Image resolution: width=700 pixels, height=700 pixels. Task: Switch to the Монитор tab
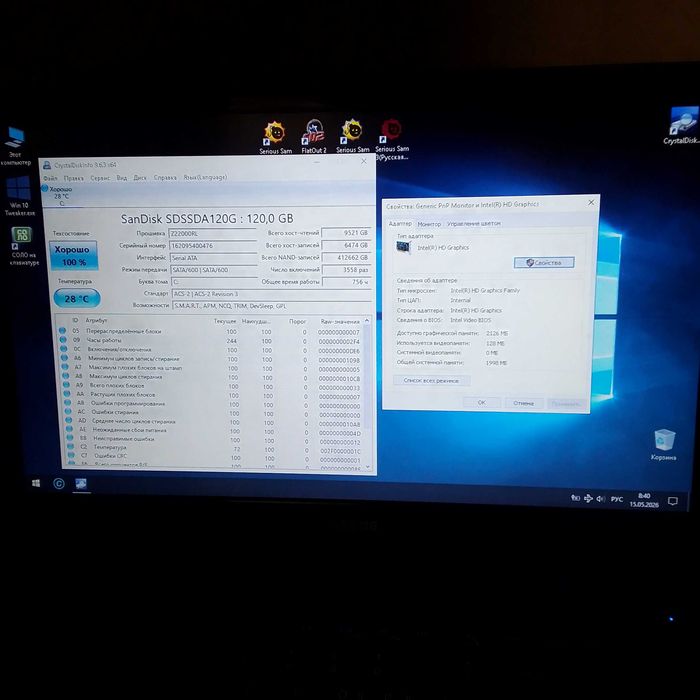click(429, 224)
